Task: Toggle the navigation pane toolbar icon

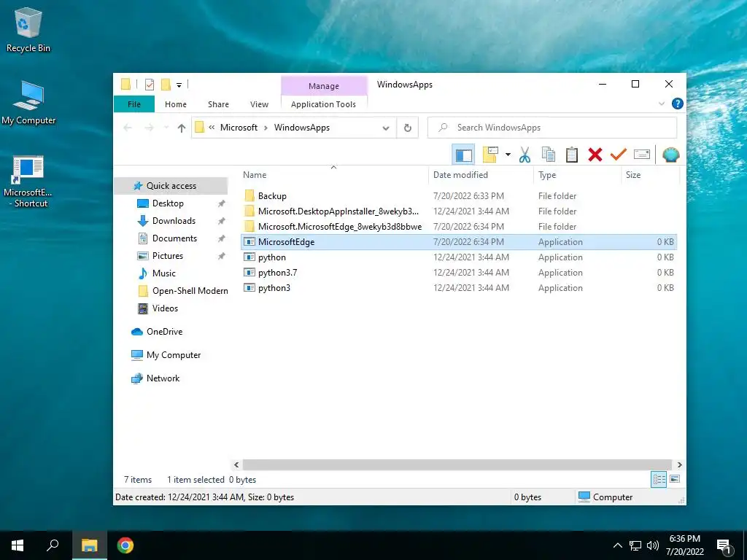Action: tap(463, 155)
